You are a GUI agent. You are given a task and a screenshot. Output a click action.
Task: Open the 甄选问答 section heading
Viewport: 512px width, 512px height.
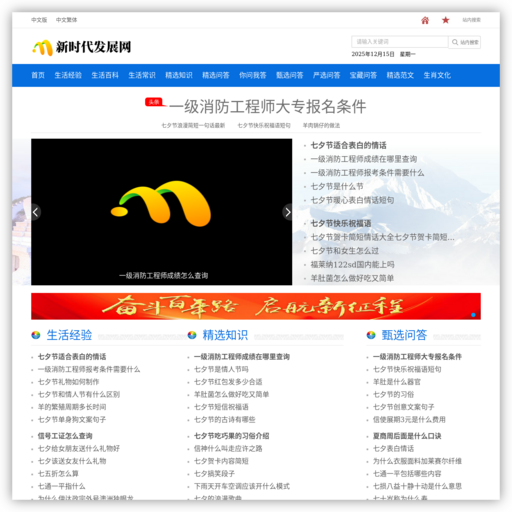(404, 335)
